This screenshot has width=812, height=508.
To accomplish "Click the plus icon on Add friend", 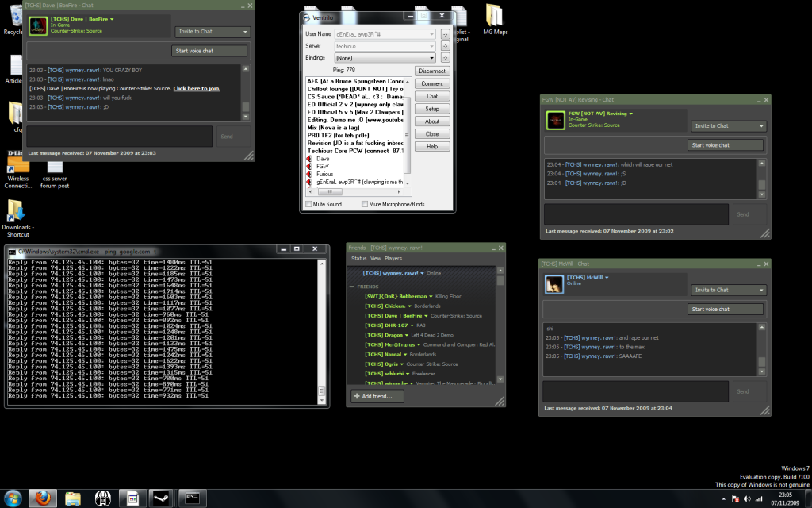I will 356,396.
